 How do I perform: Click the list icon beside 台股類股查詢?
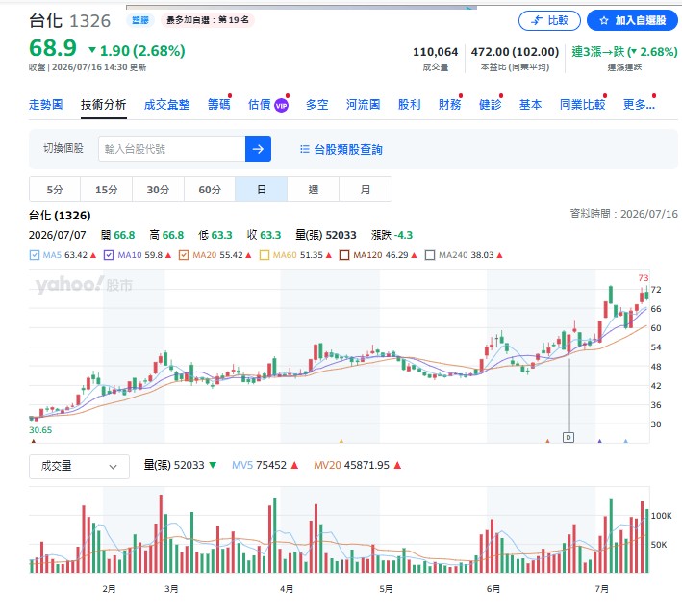pos(305,149)
